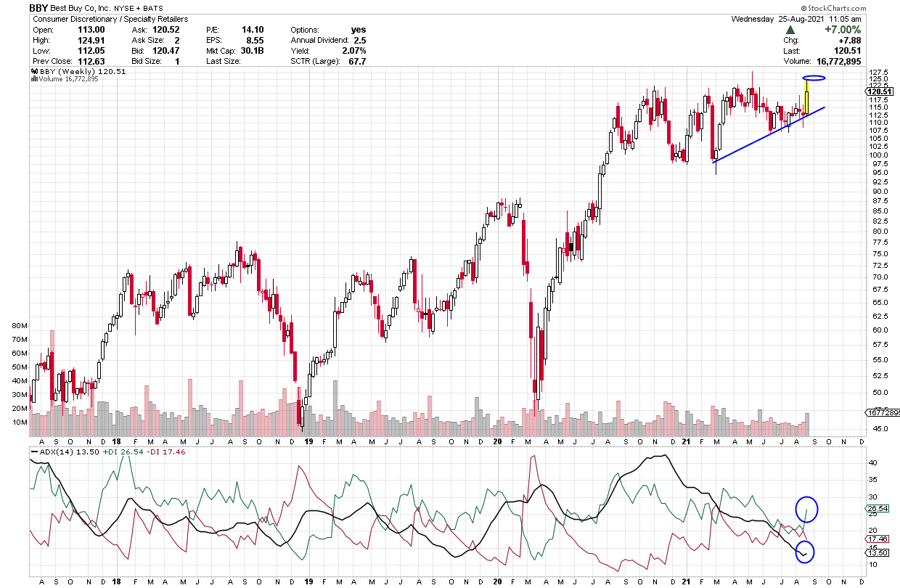Click the Bid price 120.47
900x588 pixels.
click(165, 52)
